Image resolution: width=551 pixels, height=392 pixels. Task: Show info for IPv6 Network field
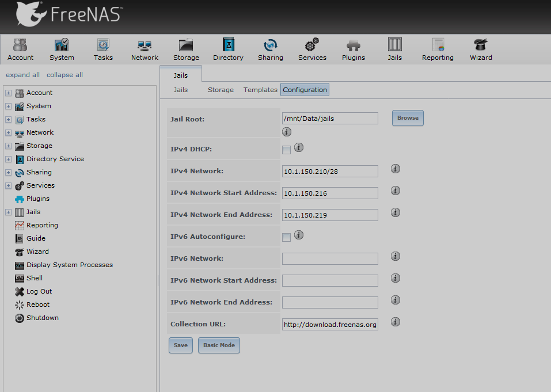(396, 256)
